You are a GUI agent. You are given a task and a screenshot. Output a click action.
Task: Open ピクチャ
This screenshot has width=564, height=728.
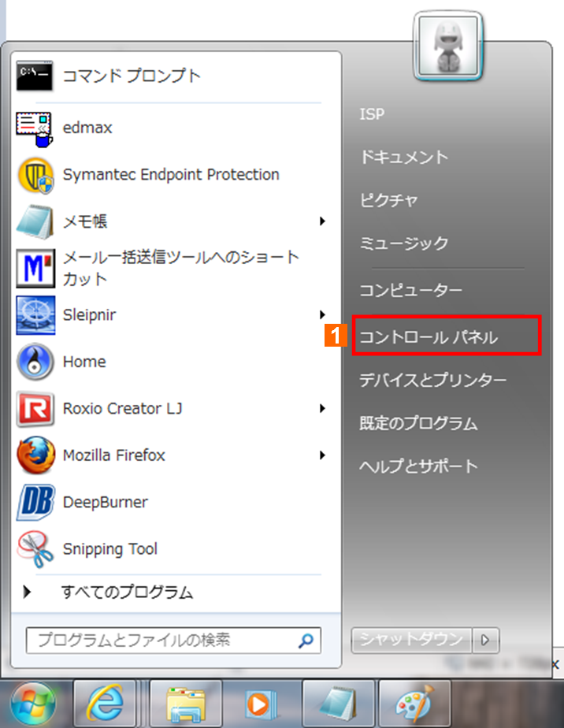click(389, 201)
